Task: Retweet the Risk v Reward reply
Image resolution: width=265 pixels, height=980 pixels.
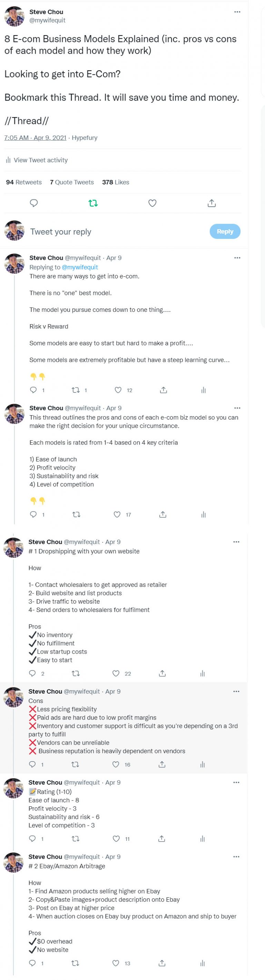Action: (76, 390)
